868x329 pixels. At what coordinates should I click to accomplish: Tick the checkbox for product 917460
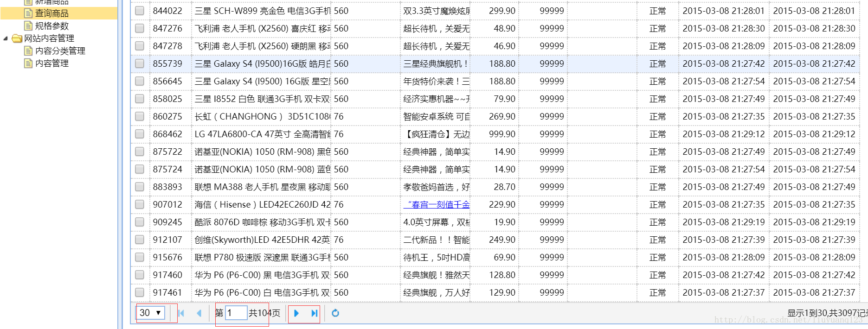pyautogui.click(x=140, y=275)
